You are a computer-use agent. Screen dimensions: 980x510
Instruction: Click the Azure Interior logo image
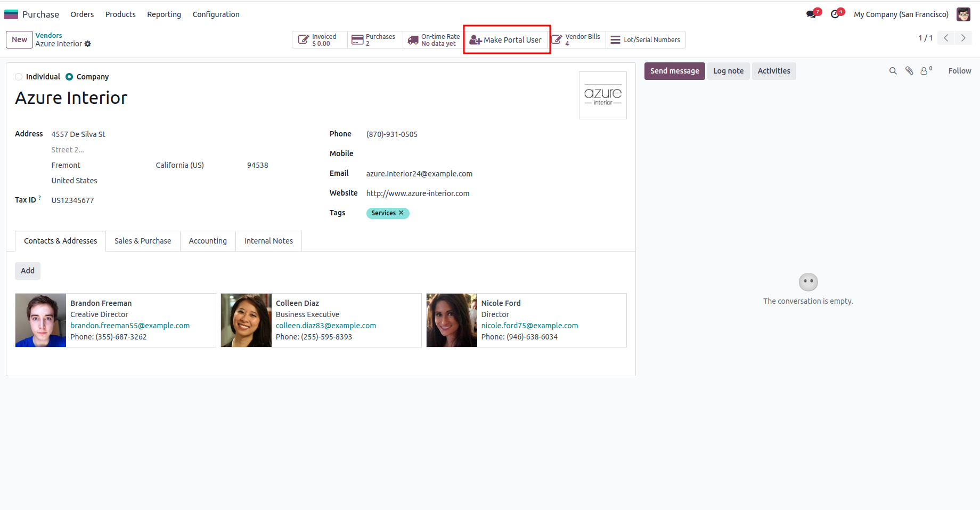(x=602, y=95)
